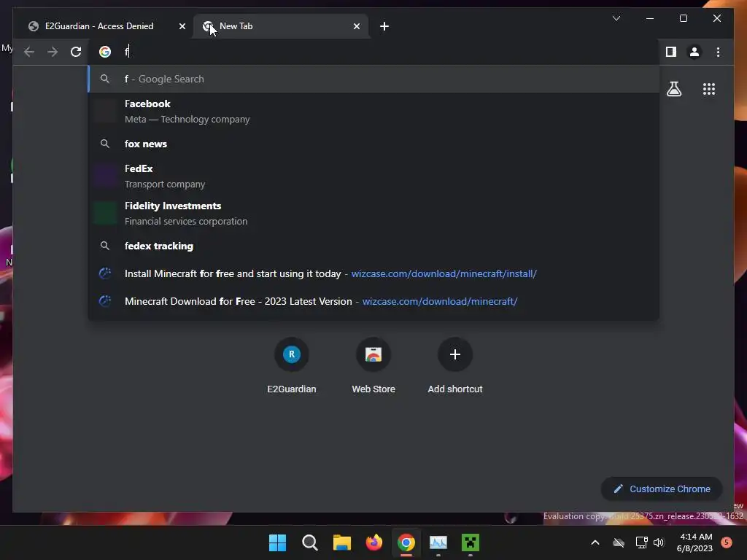This screenshot has width=747, height=560.
Task: Open the tab search chevron
Action: pos(616,18)
